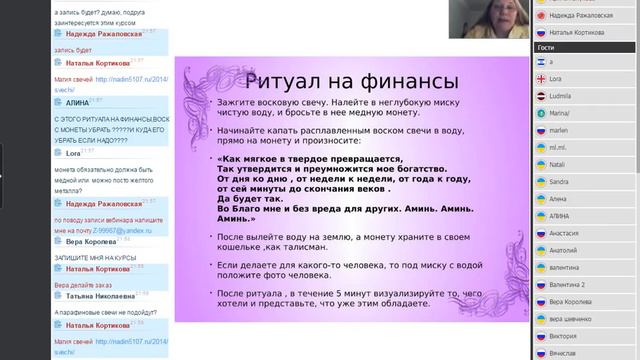Viewport: 640px width, 360px height.
Task: Click Lora's message about монета медной
Action: point(104,180)
